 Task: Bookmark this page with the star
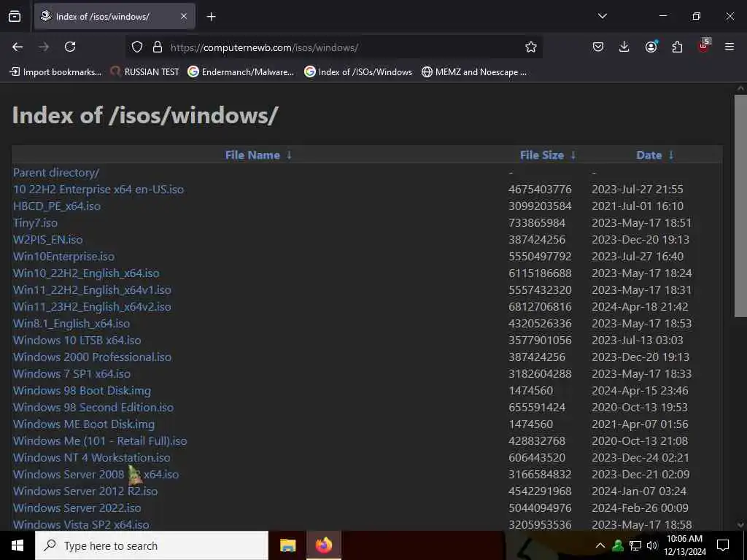(531, 47)
